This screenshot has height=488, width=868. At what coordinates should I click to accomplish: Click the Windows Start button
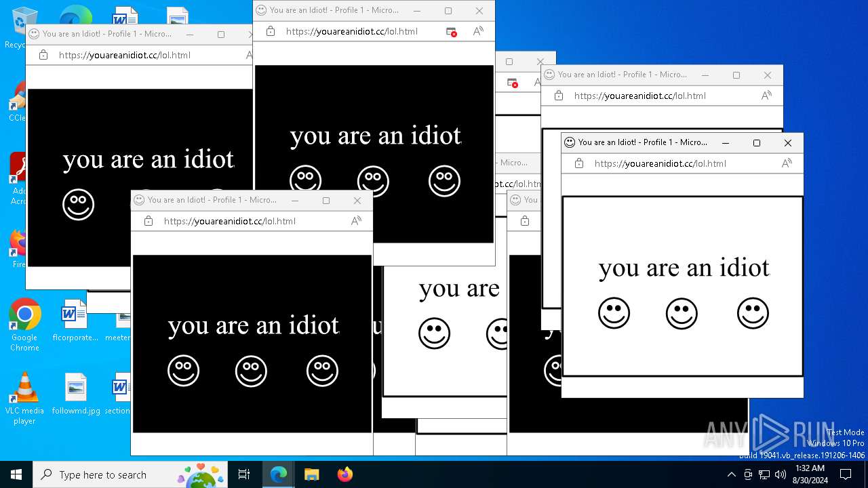(x=16, y=474)
